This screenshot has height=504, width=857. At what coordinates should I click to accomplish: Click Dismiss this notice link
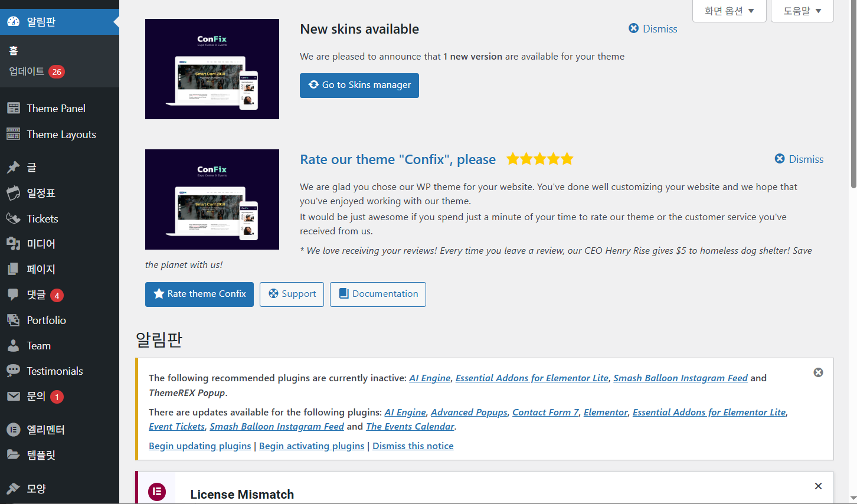(413, 446)
